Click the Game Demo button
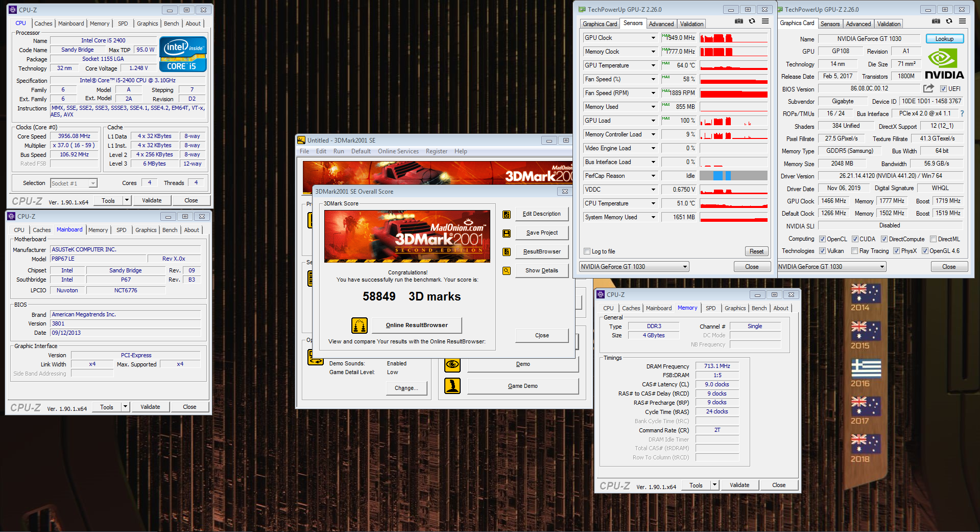This screenshot has width=980, height=532. coord(522,386)
